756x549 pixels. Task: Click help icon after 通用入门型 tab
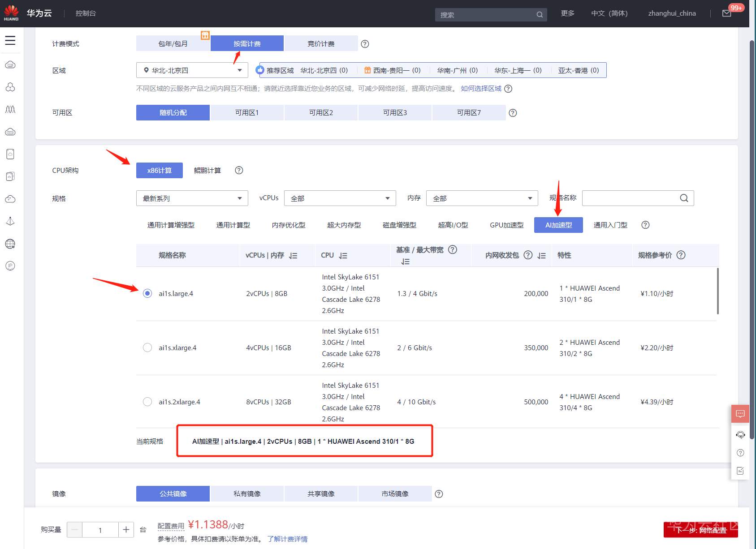tap(645, 225)
